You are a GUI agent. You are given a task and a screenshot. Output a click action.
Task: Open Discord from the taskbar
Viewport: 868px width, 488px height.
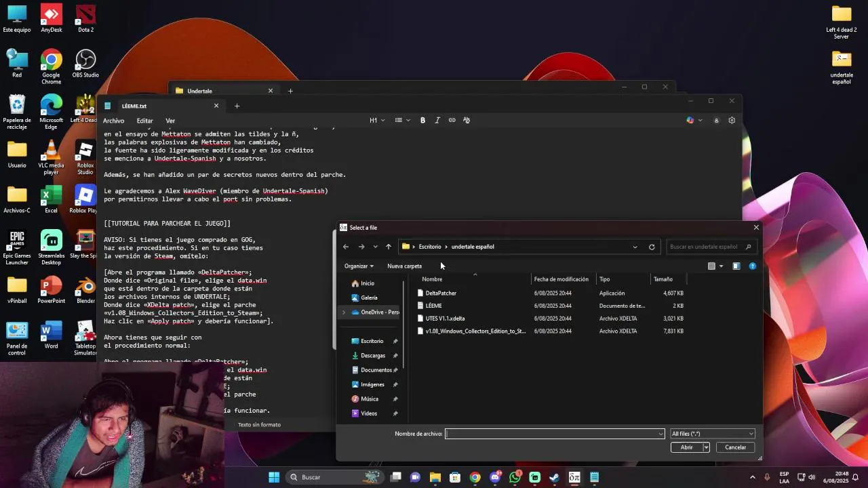(x=495, y=477)
